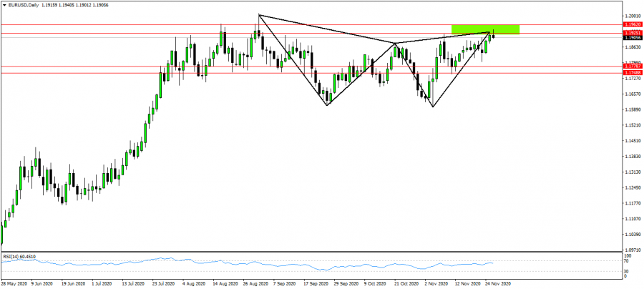644x289 pixels.
Task: Click the 1.20010 price axis label
Action: point(632,15)
